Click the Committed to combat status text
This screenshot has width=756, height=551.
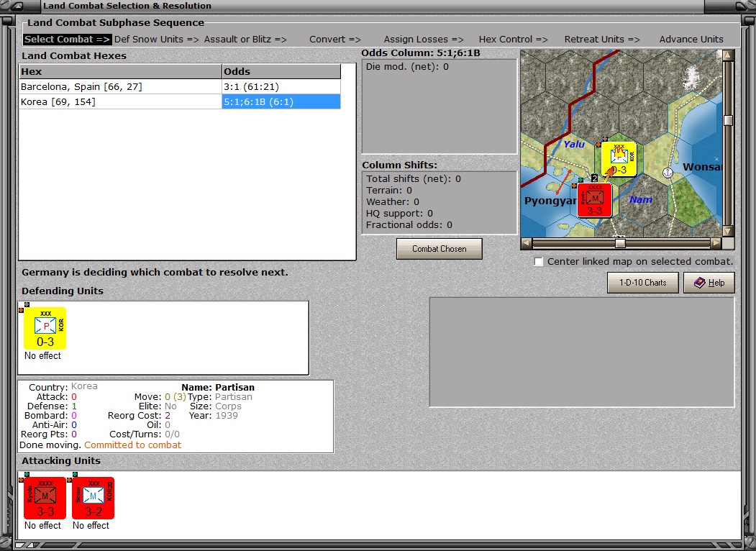132,445
